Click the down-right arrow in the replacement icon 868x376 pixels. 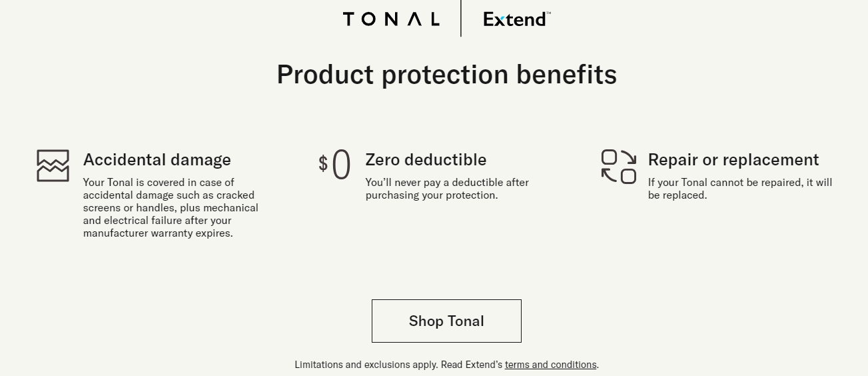pos(628,157)
